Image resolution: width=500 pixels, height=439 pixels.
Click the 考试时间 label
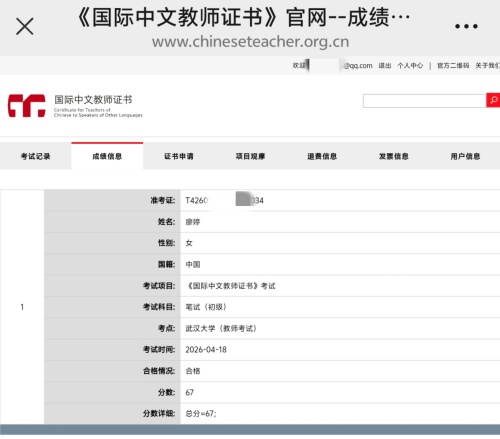[159, 350]
